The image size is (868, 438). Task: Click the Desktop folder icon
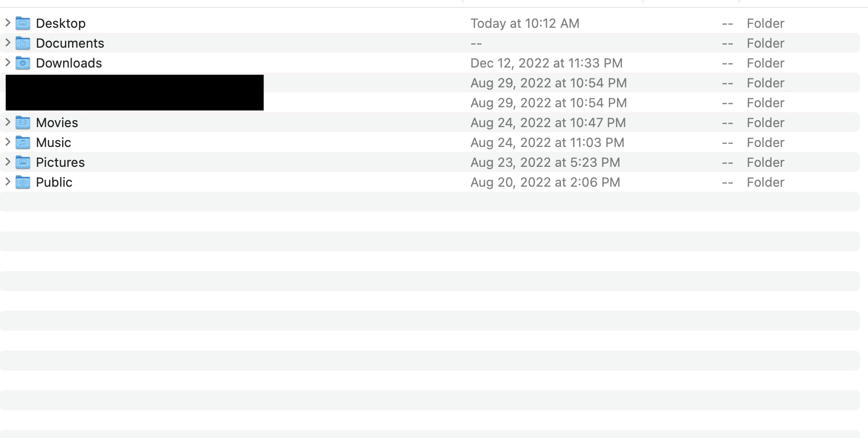click(23, 23)
